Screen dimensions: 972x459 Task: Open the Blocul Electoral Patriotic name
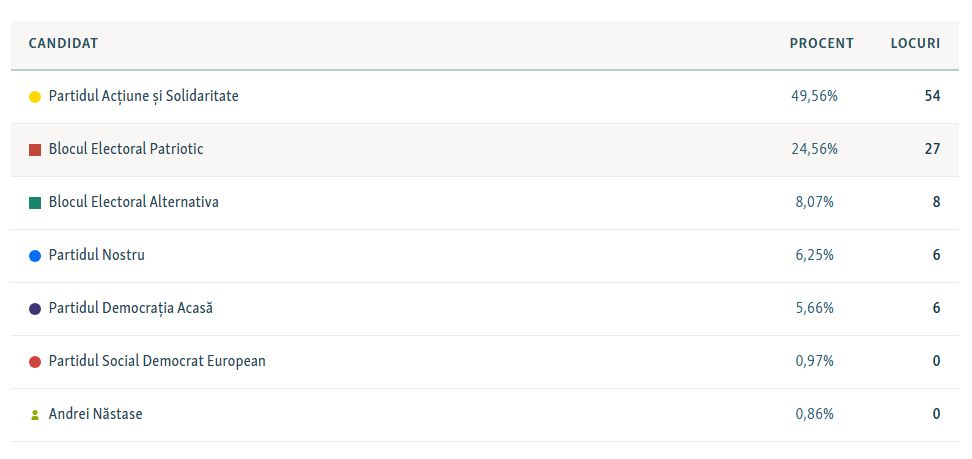tap(126, 149)
